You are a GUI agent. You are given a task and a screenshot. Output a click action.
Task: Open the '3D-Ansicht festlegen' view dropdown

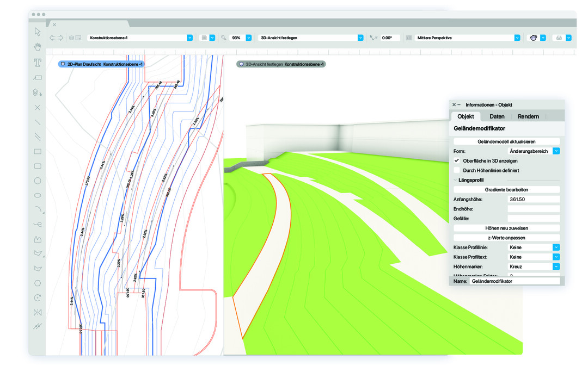click(x=360, y=38)
